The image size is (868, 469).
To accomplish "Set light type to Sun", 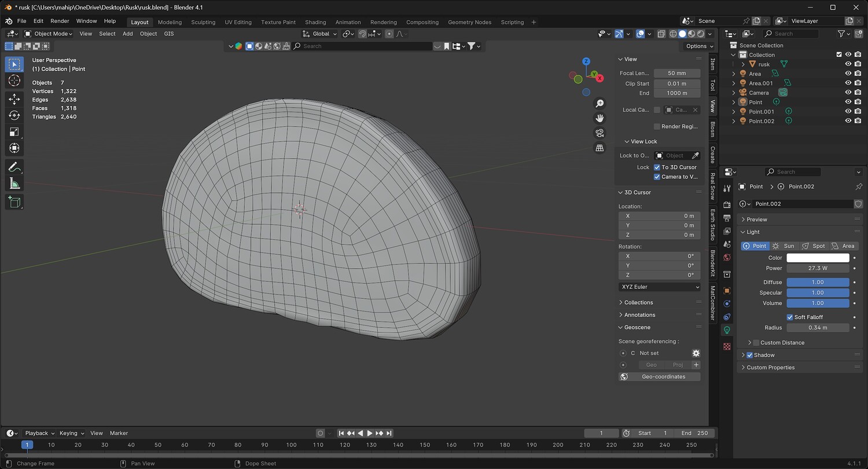I will (784, 246).
